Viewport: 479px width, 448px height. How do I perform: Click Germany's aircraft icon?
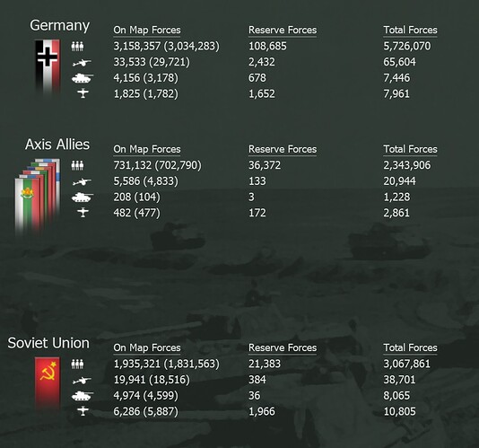click(x=83, y=93)
